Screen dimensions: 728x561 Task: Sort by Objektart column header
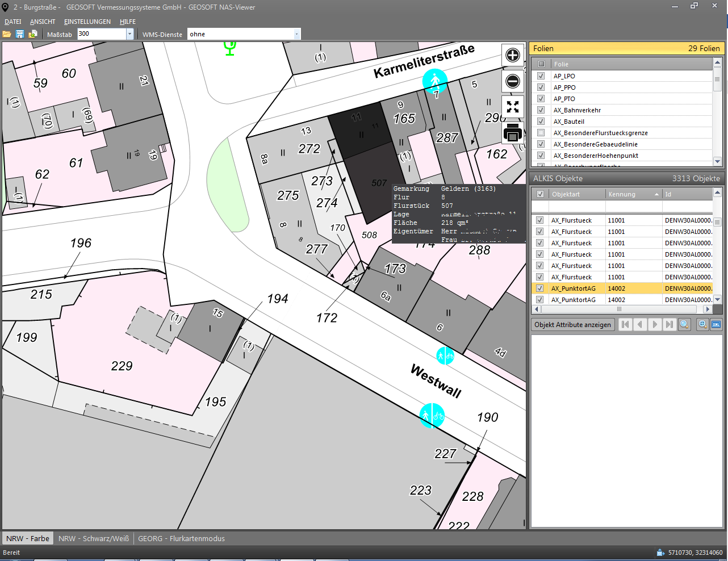[x=577, y=194]
